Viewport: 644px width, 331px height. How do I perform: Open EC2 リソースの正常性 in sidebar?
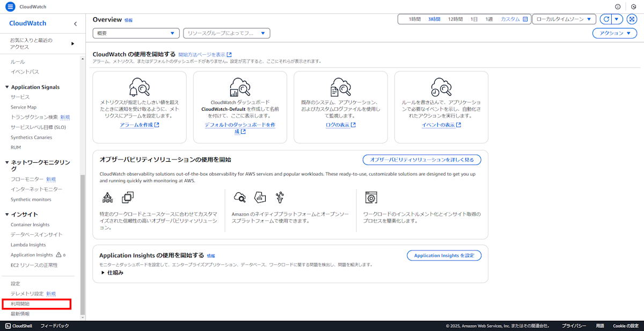point(34,265)
